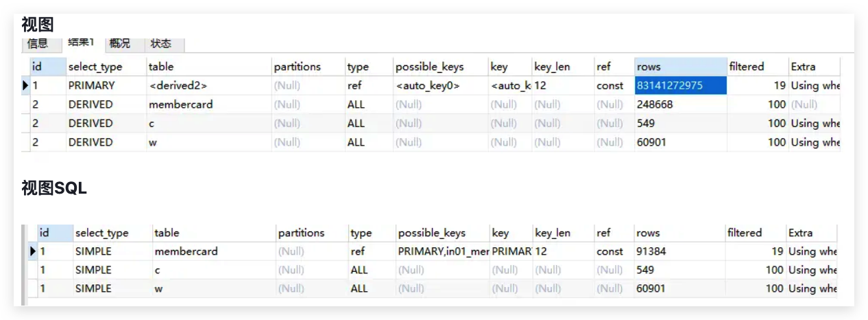
Task: Click the table column header in the 视图SQL table
Action: click(x=213, y=233)
